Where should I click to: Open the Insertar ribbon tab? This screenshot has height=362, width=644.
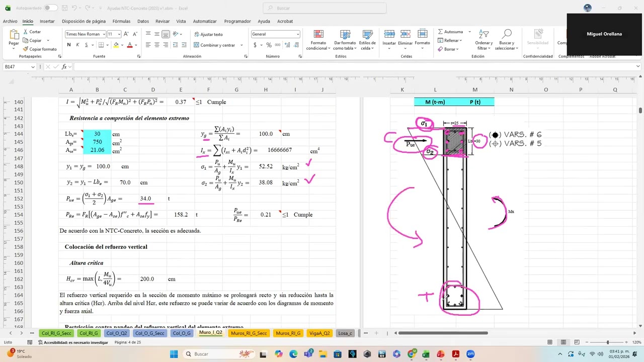coord(47,21)
